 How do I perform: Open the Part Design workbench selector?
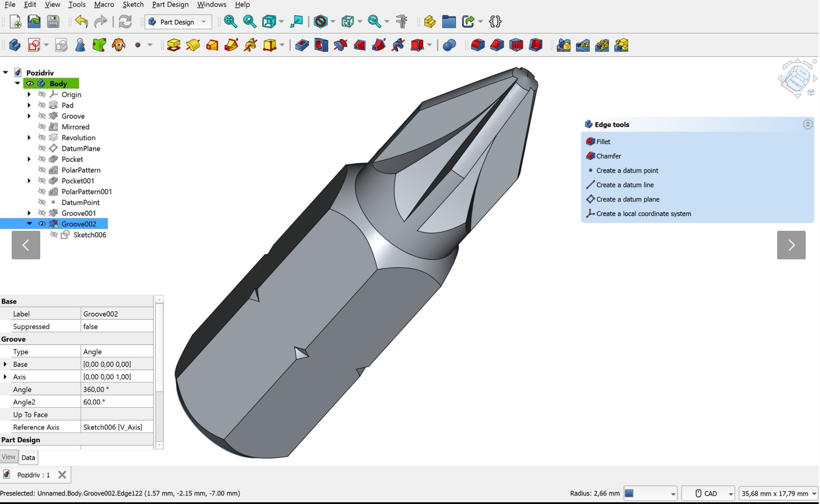click(x=178, y=22)
